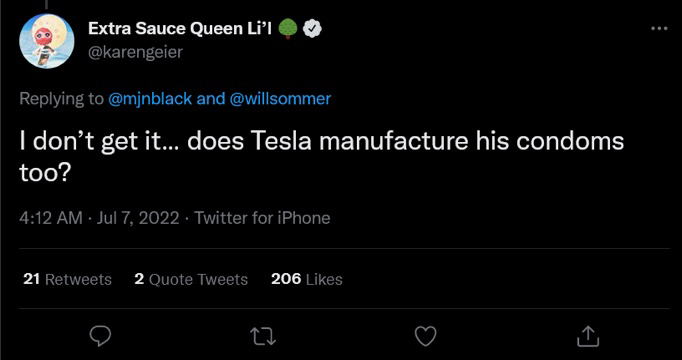Click the 'Replying to' label text
The image size is (682, 360).
pos(62,100)
